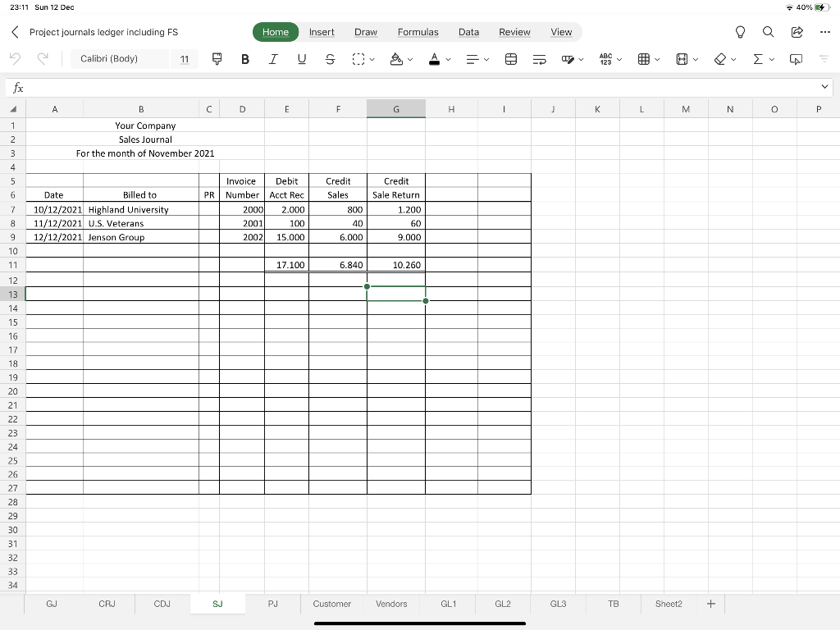Screen dimensions: 840x630
Task: Open the Customer sheet tab
Action: tap(331, 604)
